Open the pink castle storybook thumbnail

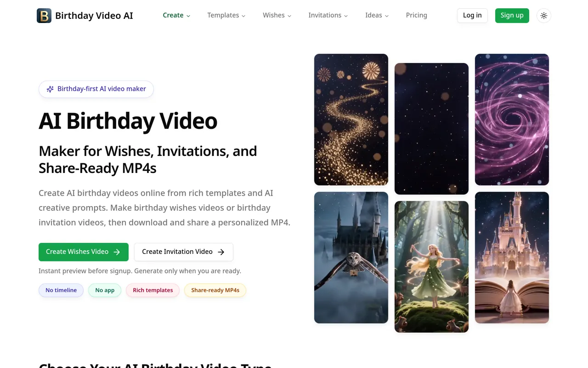tap(512, 258)
